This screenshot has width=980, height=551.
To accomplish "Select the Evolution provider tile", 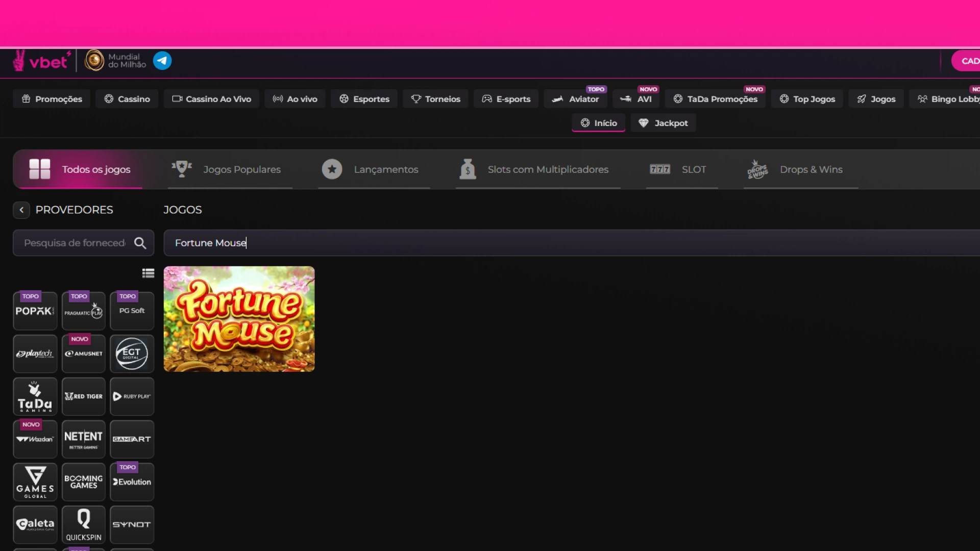I will (132, 482).
